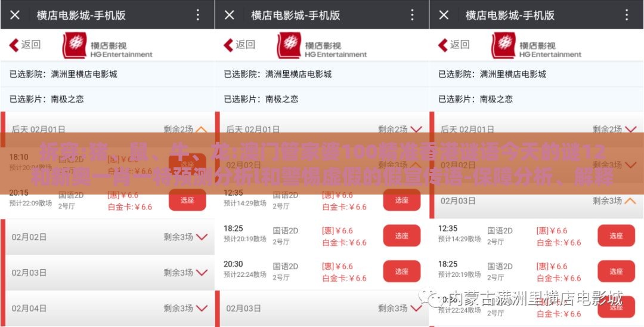Click [惠]¥6.6 in right screen's 12:35 row
644x327 pixels.
click(552, 231)
